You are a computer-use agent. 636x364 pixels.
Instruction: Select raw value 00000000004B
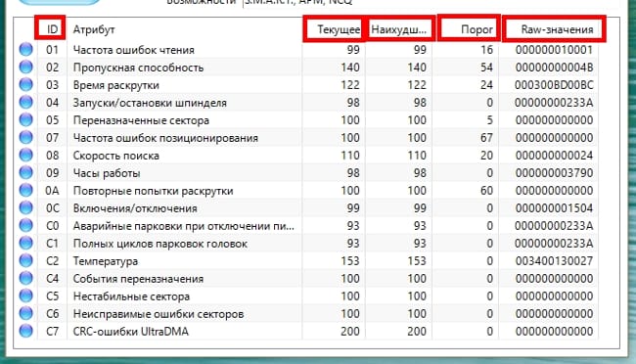click(554, 68)
